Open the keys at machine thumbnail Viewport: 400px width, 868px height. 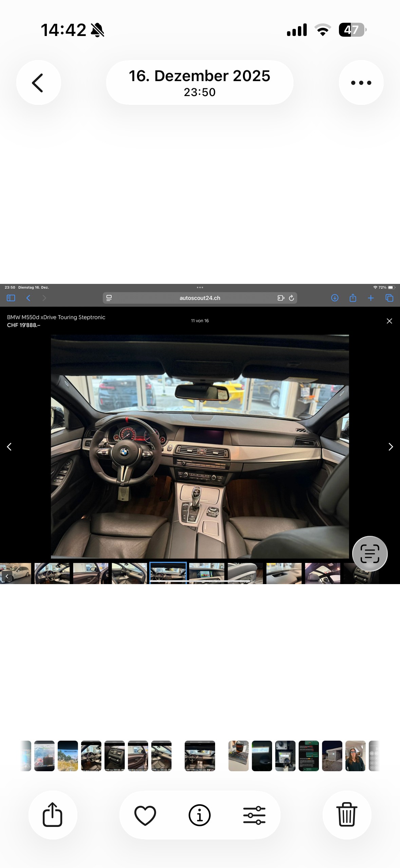point(285,756)
